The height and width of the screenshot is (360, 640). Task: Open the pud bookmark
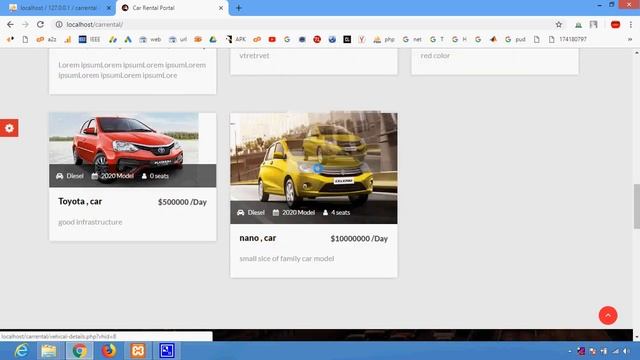click(x=515, y=39)
